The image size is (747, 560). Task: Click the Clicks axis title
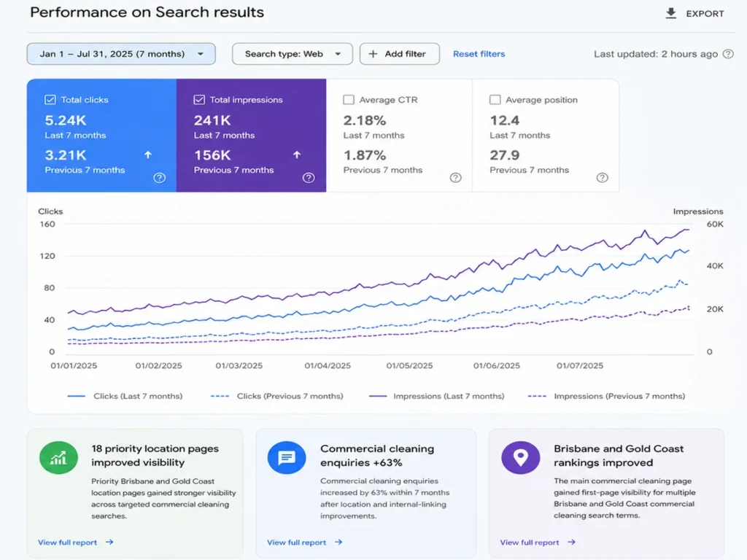click(x=50, y=211)
